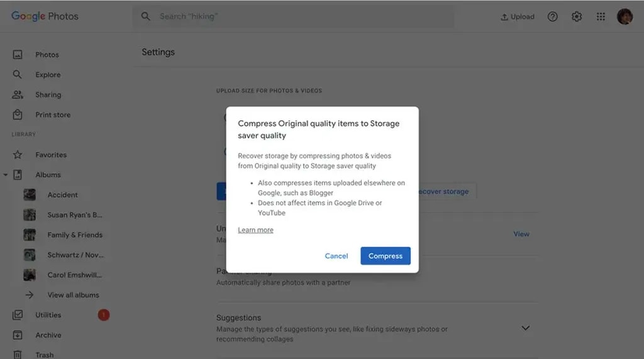Open the Learn more link

point(255,230)
